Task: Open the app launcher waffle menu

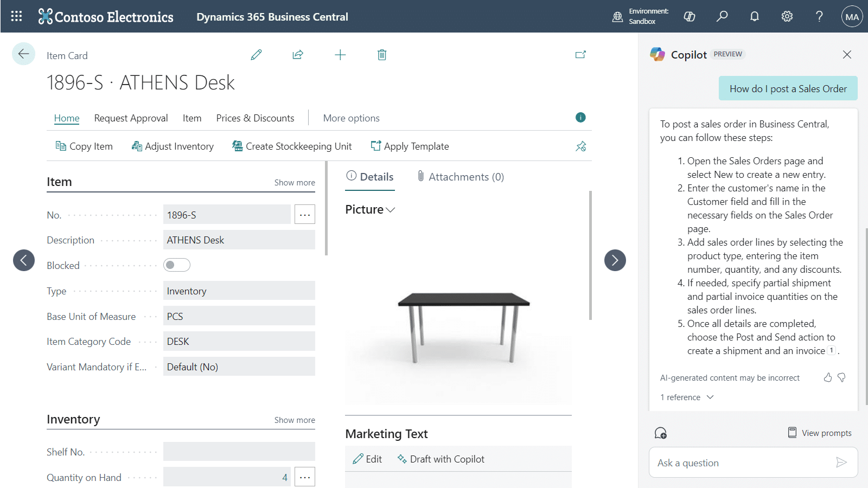Action: pyautogui.click(x=16, y=16)
